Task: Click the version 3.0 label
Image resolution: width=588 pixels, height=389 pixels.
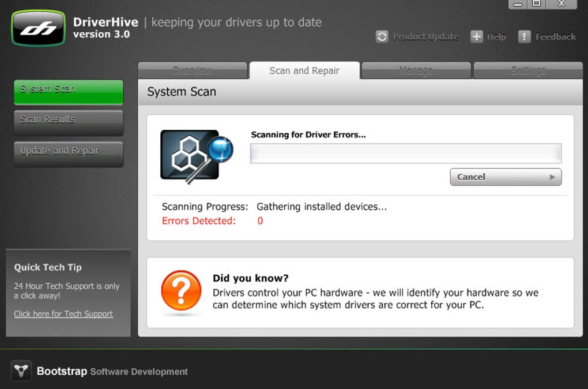Action: coord(101,34)
